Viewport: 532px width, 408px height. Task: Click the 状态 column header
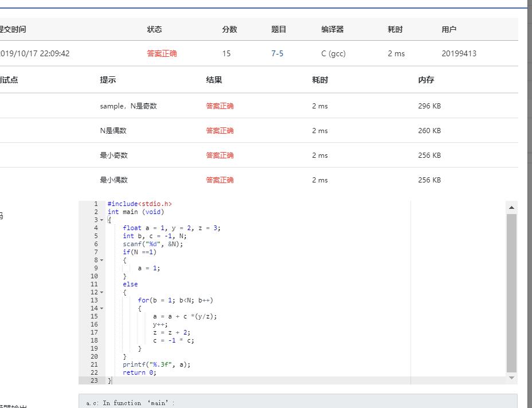pos(154,29)
